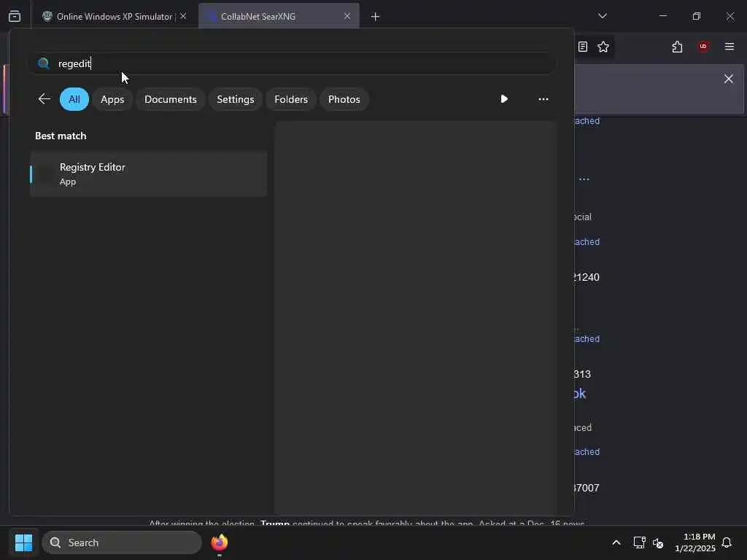Image resolution: width=747 pixels, height=560 pixels.
Task: Open the uBlock Origin extension icon
Action: (703, 47)
